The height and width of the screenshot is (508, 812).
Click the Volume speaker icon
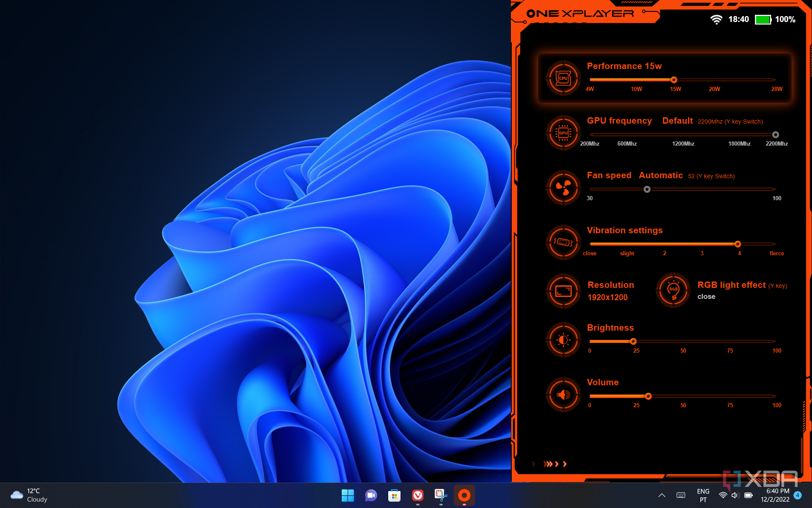563,395
